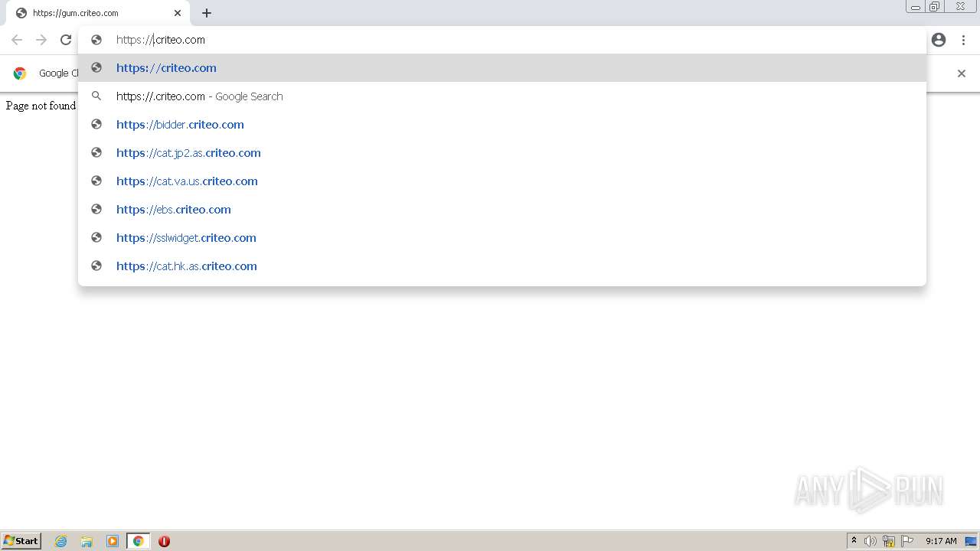Open the Windows Start menu
This screenshot has width=980, height=551.
(x=21, y=541)
